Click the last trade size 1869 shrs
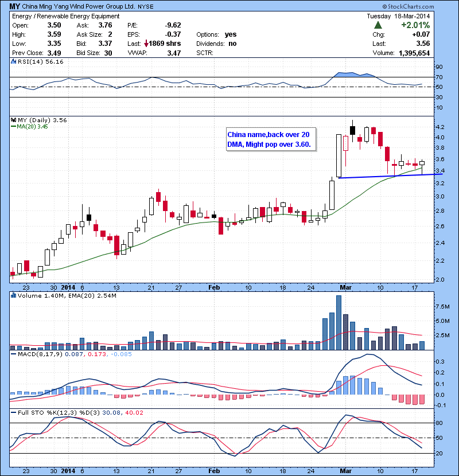This screenshot has height=476, width=459. coord(165,44)
